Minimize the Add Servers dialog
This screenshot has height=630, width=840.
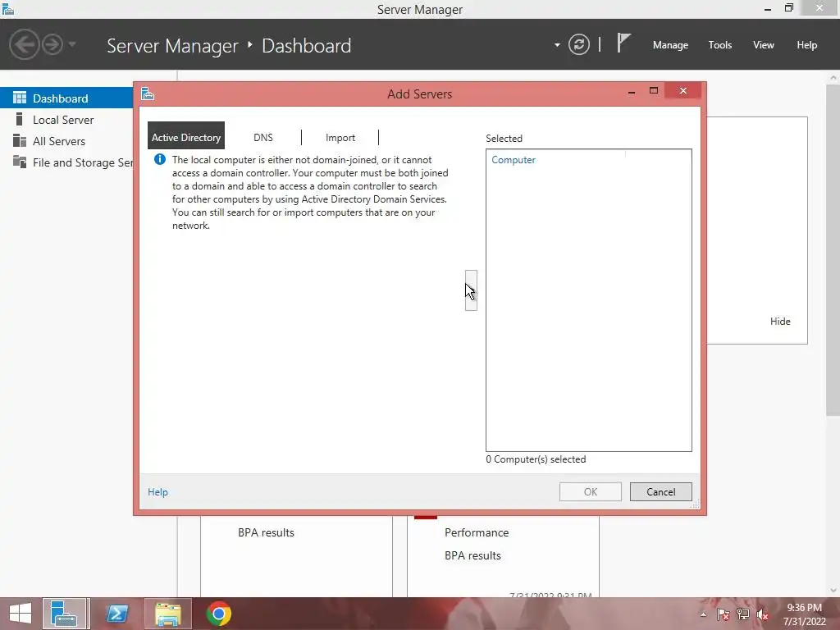point(632,91)
